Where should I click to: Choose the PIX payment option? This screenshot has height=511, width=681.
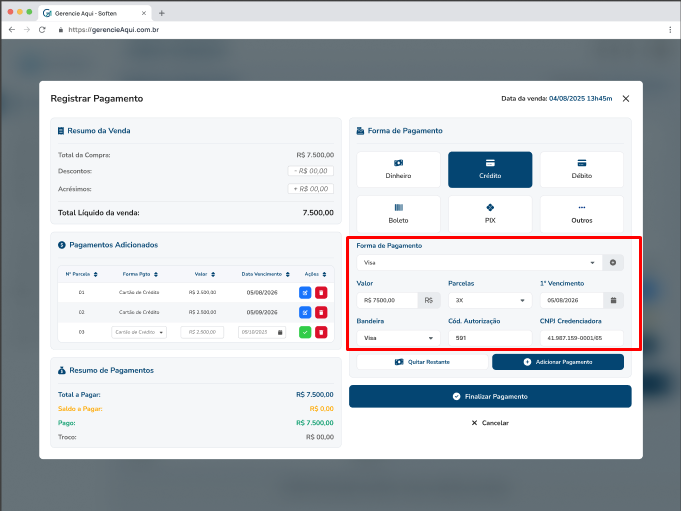click(x=490, y=213)
